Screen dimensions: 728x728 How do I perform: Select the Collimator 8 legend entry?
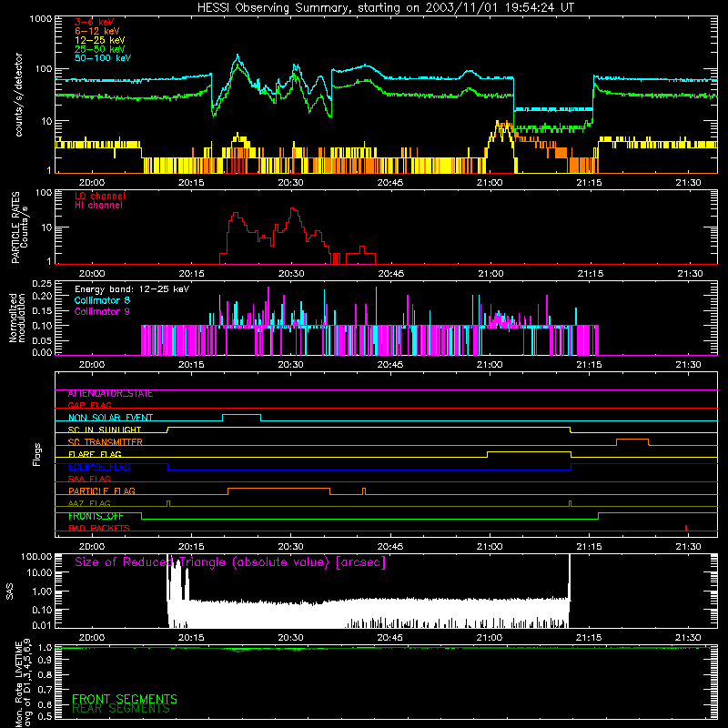[102, 300]
